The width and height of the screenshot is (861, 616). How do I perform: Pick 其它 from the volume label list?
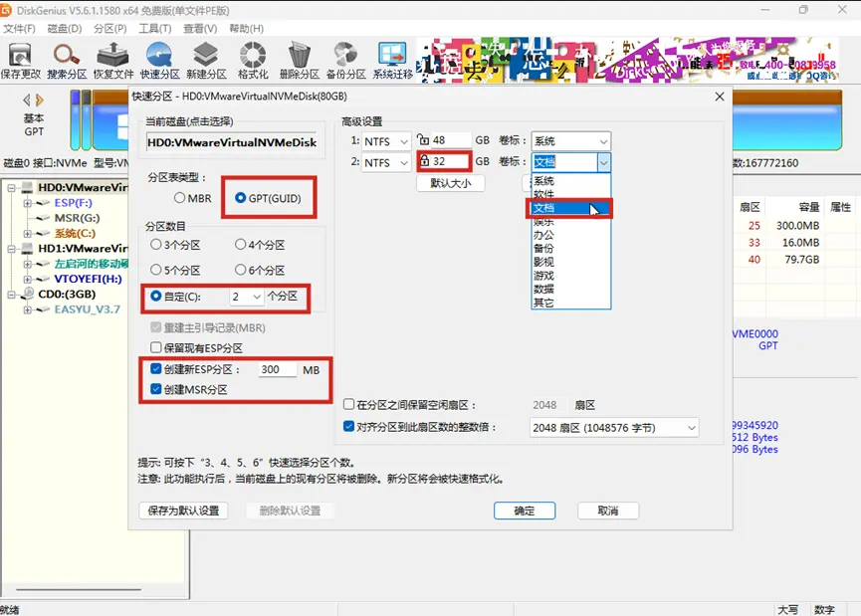coord(570,303)
